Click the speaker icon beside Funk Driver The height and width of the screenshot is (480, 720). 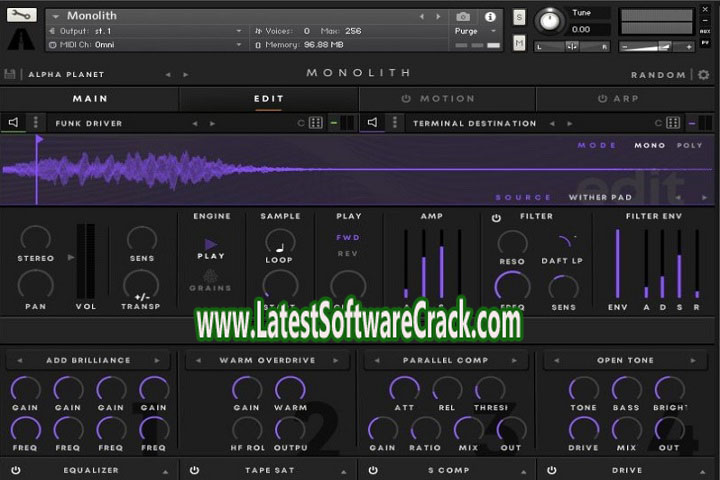pyautogui.click(x=14, y=123)
